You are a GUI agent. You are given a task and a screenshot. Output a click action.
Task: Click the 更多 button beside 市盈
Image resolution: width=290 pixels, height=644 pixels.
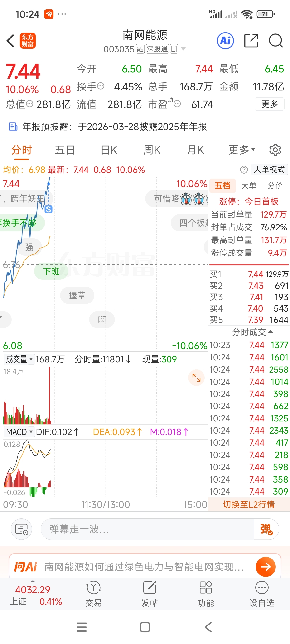coord(270,104)
